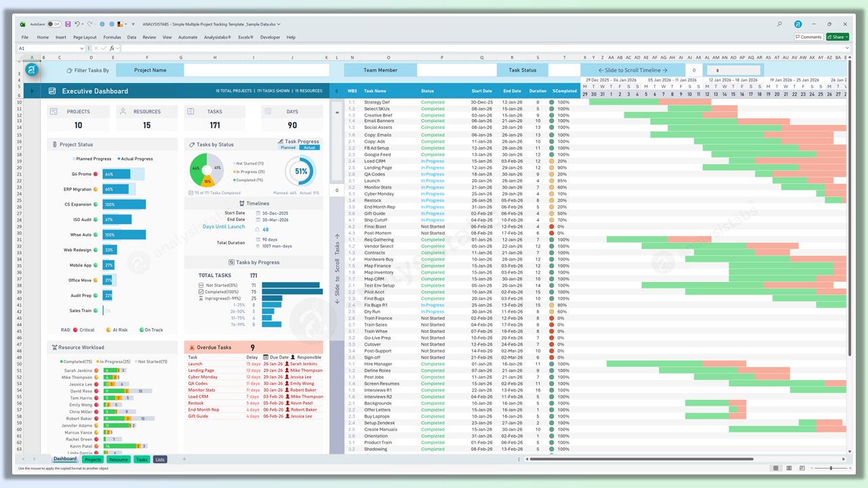The image size is (868, 488).
Task: Click the Save icon in the title bar
Action: [x=68, y=24]
